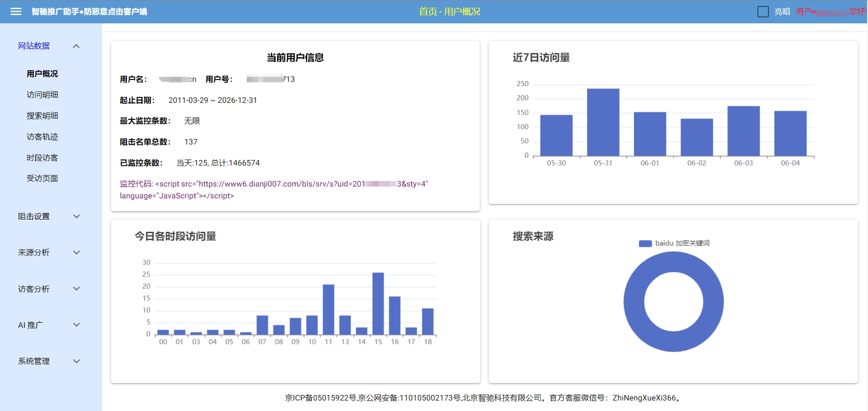Expand the 系统管理 menu chevron
This screenshot has width=868, height=411.
click(76, 361)
